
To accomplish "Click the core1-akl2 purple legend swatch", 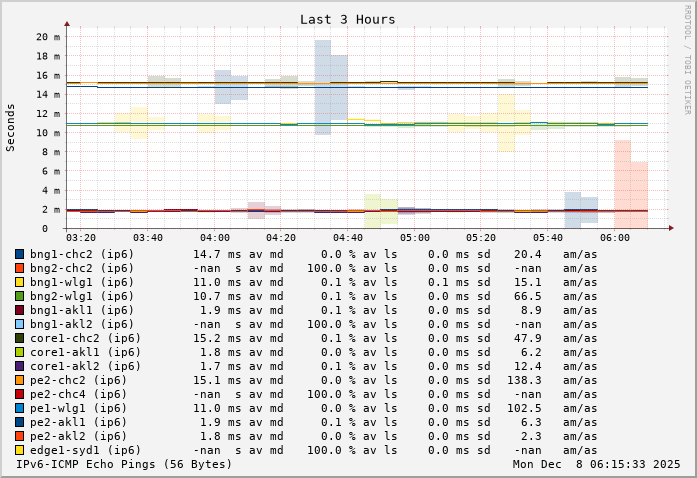I will point(19,366).
